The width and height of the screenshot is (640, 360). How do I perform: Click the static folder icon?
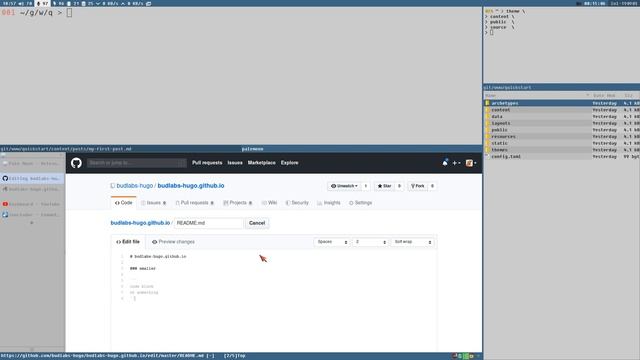[x=487, y=143]
